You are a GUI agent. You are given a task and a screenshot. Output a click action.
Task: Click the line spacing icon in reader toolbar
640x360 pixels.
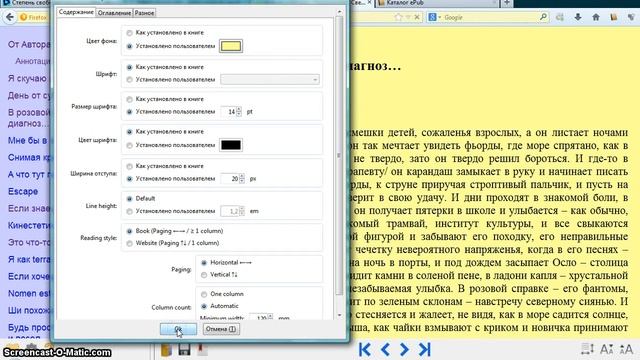[587, 349]
